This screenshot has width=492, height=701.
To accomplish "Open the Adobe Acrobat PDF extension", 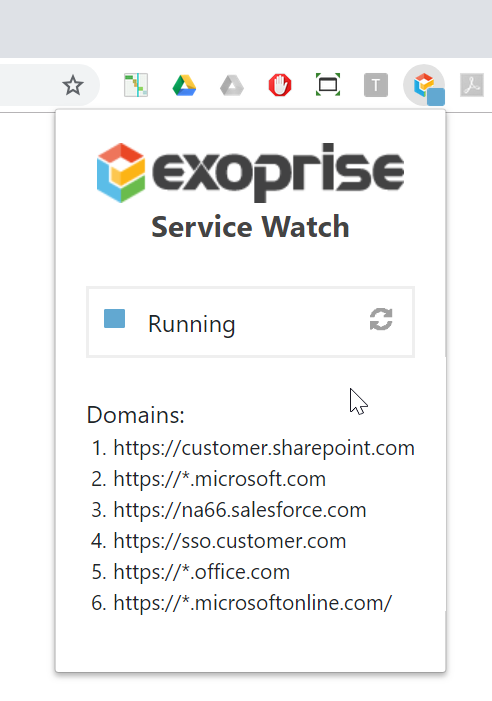I will (x=472, y=85).
